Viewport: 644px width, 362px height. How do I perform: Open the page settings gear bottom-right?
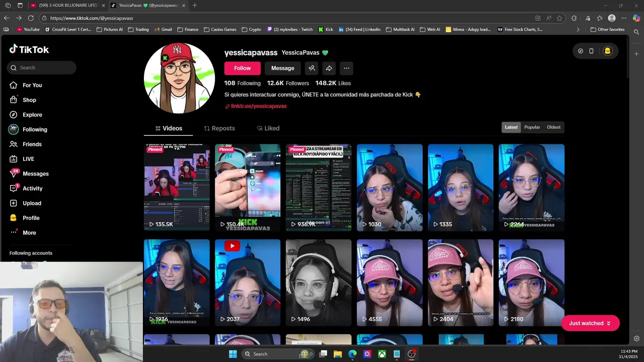[636, 338]
